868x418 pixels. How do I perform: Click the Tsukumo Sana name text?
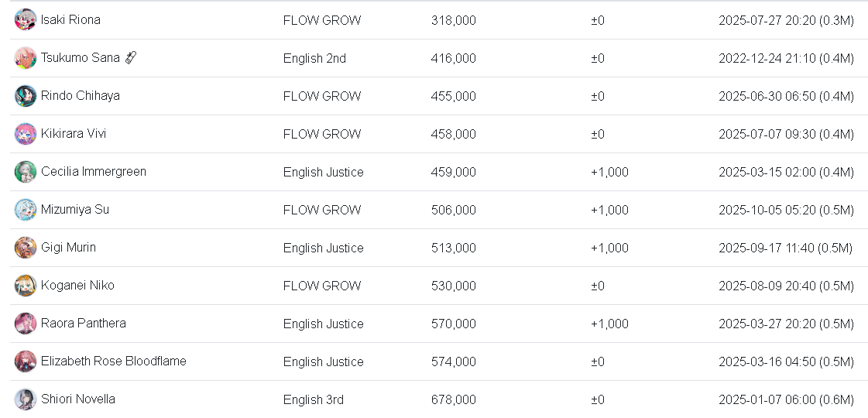pos(80,58)
